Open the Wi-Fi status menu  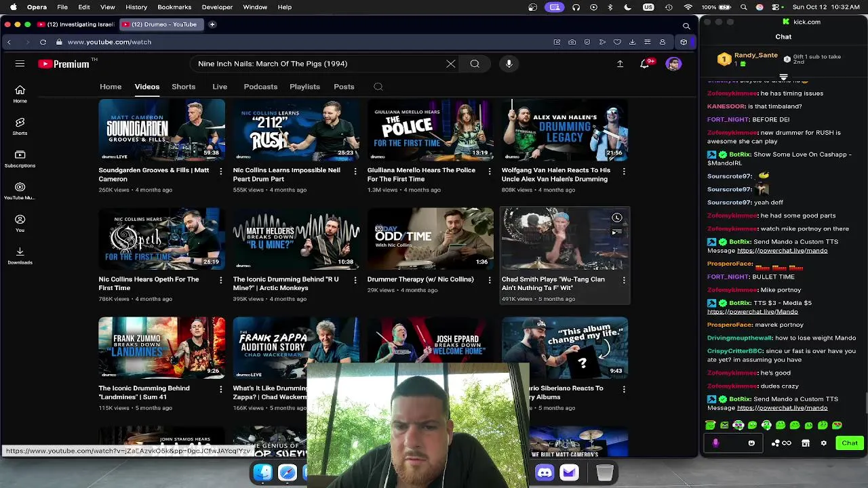[688, 7]
